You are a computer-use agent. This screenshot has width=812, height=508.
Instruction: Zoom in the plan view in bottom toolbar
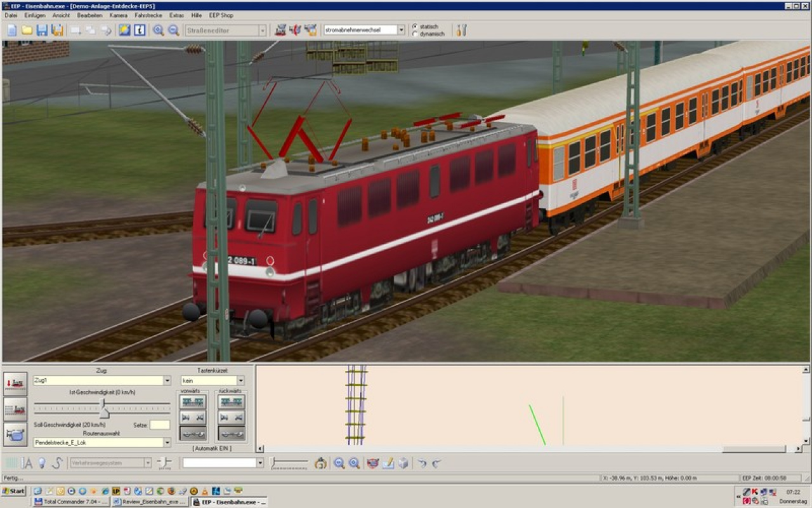[355, 463]
